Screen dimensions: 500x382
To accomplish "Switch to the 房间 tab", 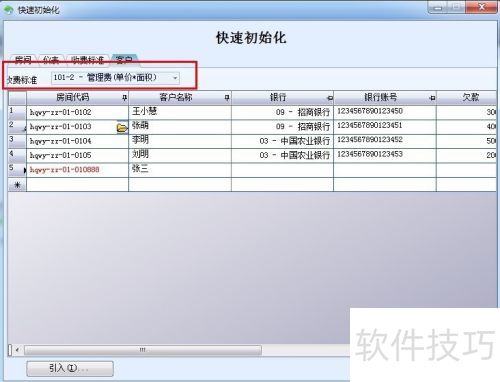I will pyautogui.click(x=23, y=60).
